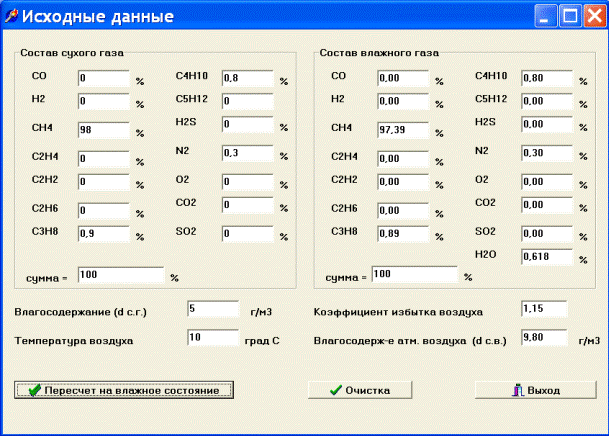Maximize the Исходные данные window
The image size is (609, 436).
(570, 16)
